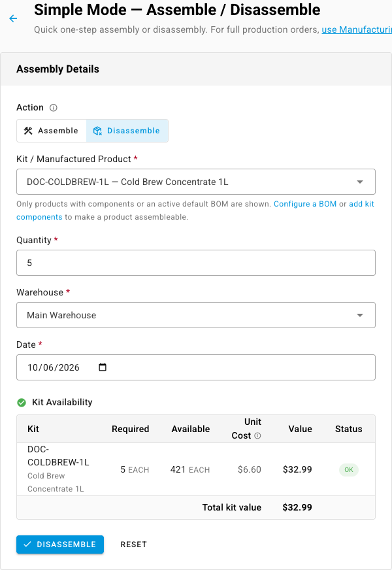The image size is (392, 570).
Task: Click the green Kit Availability check icon
Action: click(22, 403)
